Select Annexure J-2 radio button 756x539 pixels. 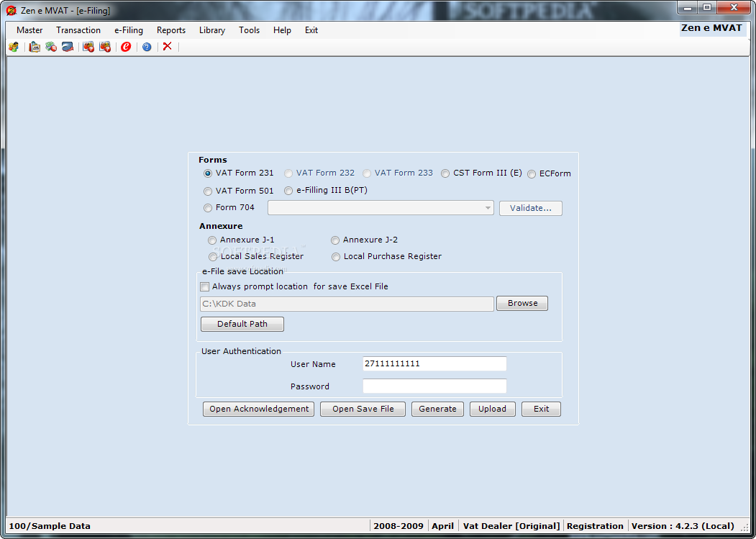pyautogui.click(x=335, y=240)
